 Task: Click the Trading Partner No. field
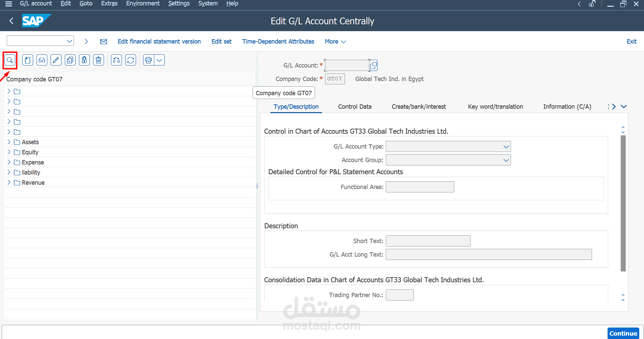coord(400,295)
